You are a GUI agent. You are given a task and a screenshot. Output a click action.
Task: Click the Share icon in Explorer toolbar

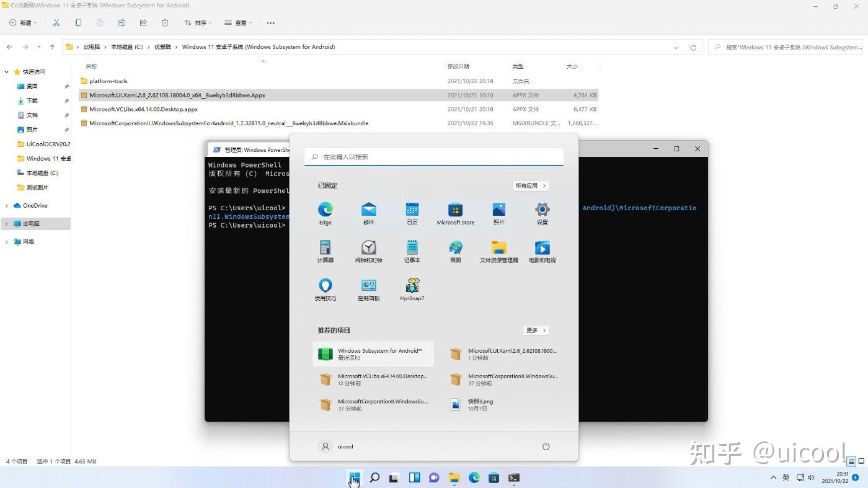[143, 23]
